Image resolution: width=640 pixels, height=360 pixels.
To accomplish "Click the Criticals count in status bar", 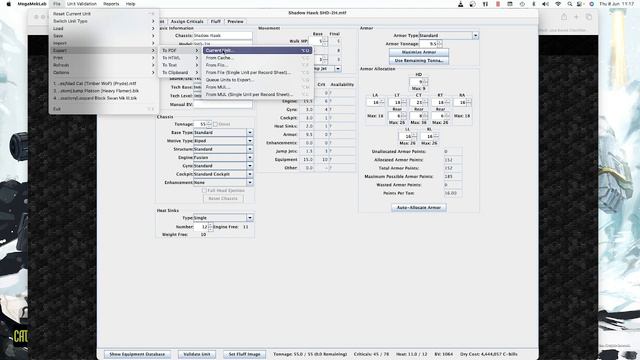I will [371, 354].
